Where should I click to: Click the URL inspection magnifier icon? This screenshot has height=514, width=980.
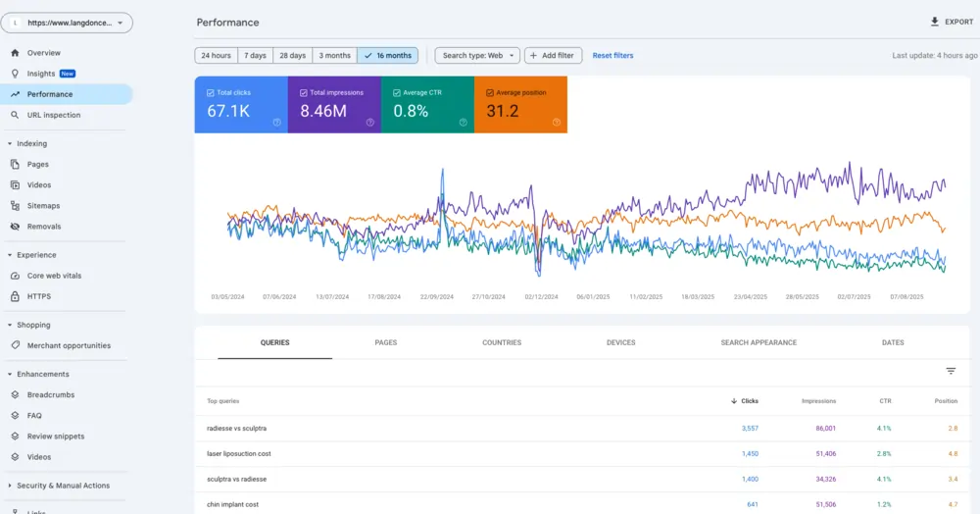tap(15, 115)
